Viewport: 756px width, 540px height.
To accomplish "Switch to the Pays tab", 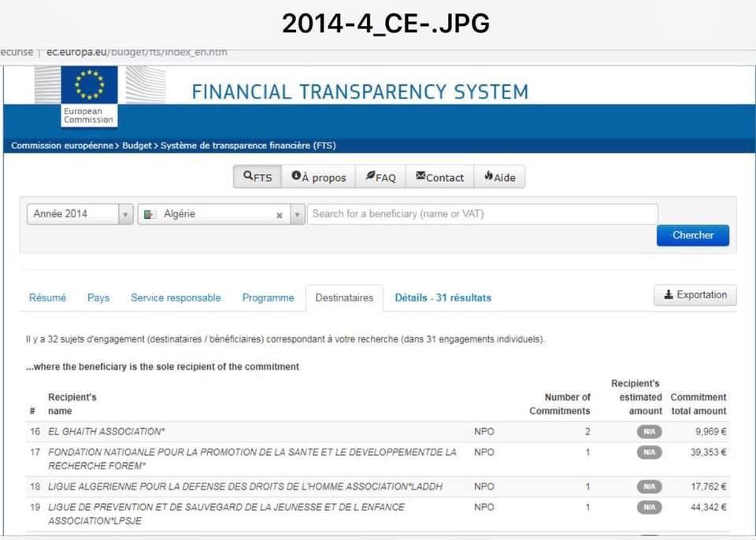I will pyautogui.click(x=98, y=298).
